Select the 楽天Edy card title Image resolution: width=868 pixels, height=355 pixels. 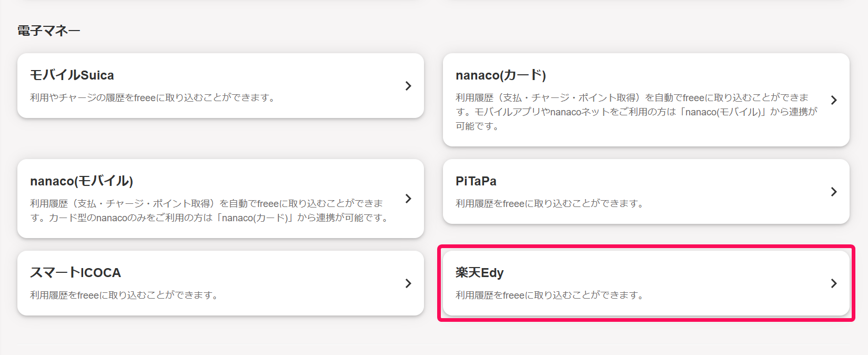(480, 273)
